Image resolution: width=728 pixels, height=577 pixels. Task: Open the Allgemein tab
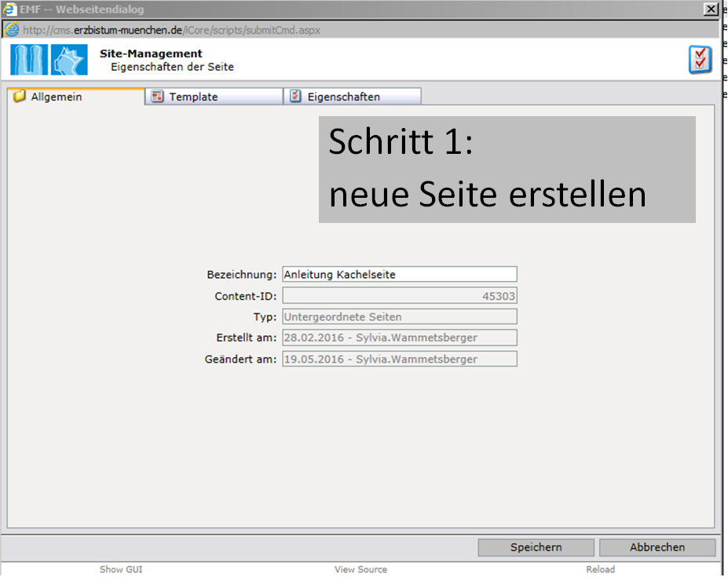click(75, 97)
